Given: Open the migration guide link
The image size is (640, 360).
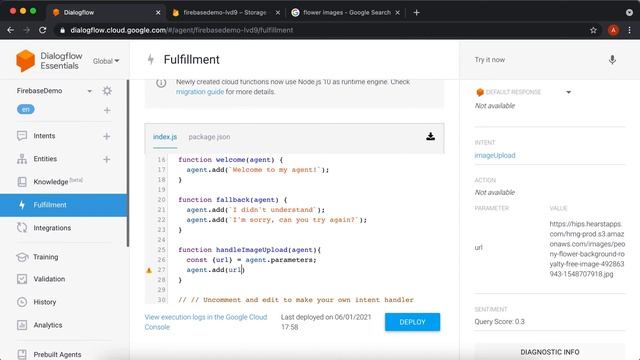Looking at the screenshot, I should pos(200,92).
